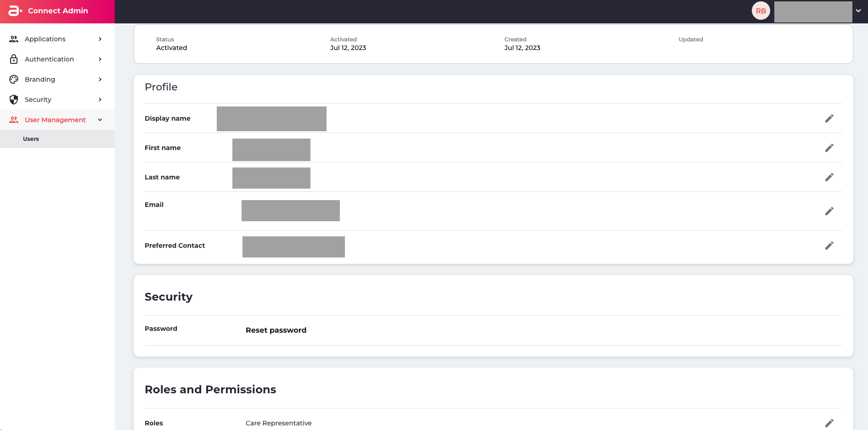
Task: Click the Security shield icon in sidebar
Action: click(x=14, y=100)
